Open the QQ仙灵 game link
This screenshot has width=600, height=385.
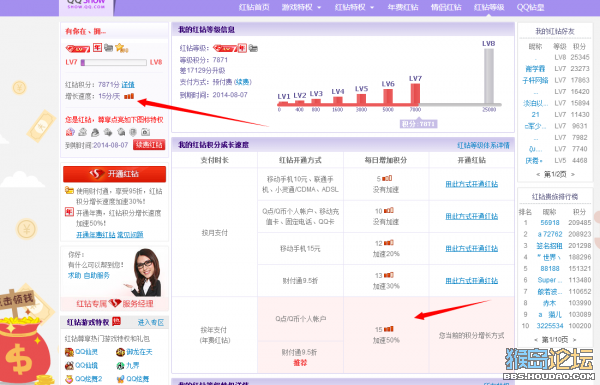click(x=86, y=352)
